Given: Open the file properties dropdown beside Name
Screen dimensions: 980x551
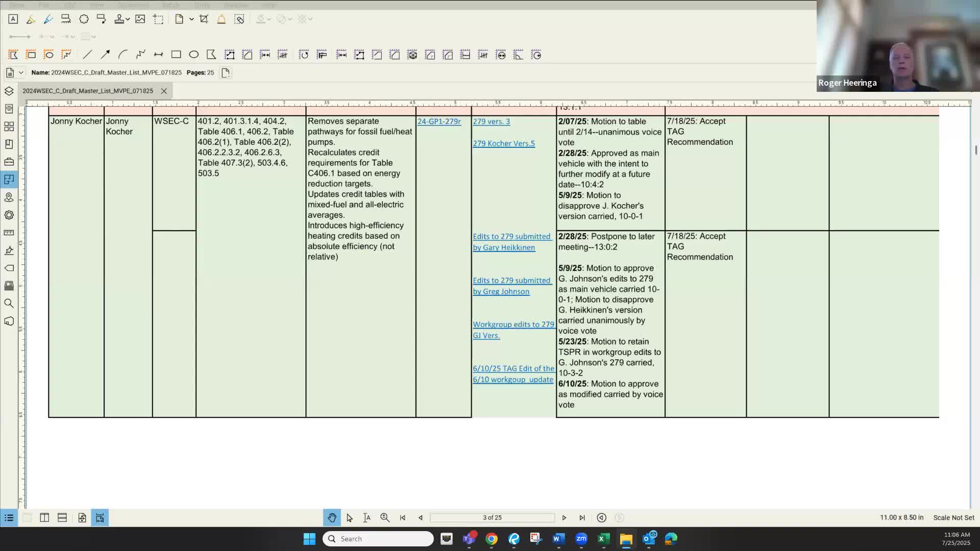Looking at the screenshot, I should [x=21, y=72].
